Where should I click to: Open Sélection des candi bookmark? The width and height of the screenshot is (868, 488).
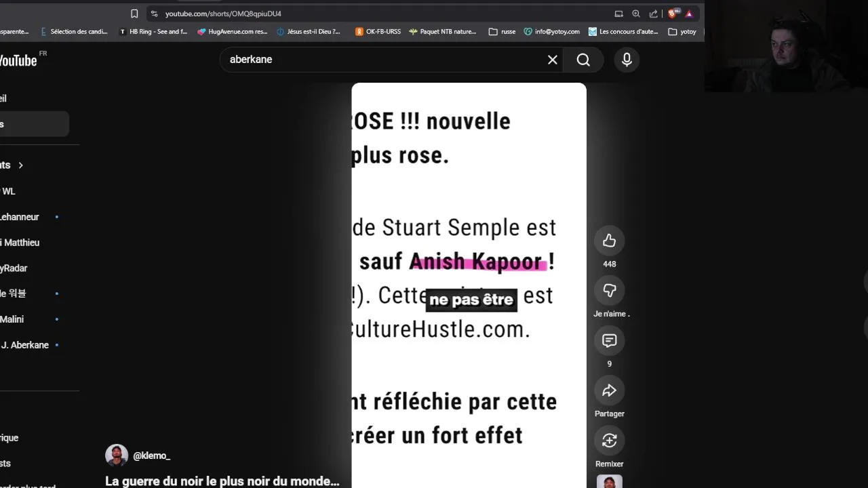(74, 31)
